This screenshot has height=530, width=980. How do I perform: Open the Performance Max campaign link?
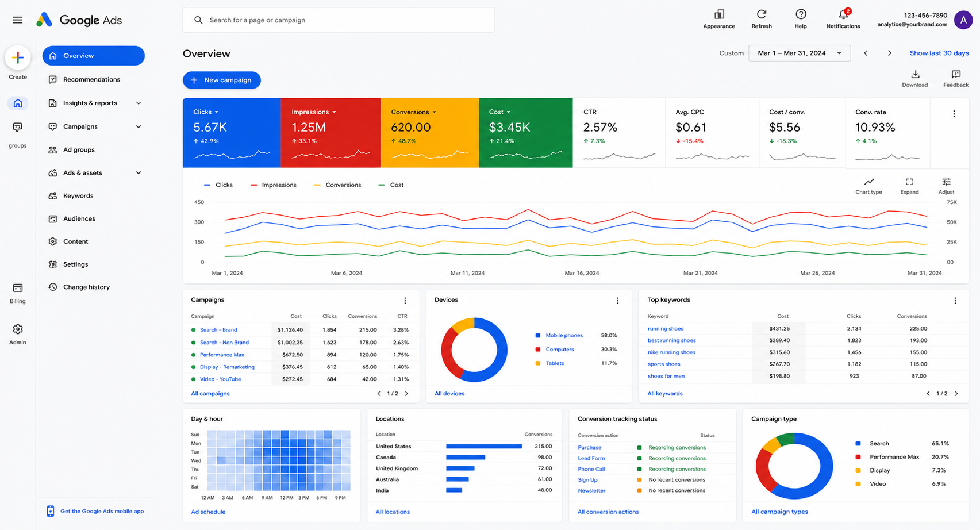coord(222,355)
